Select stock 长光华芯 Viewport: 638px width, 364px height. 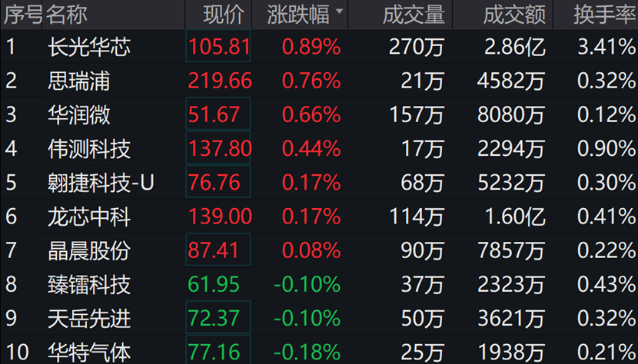89,47
